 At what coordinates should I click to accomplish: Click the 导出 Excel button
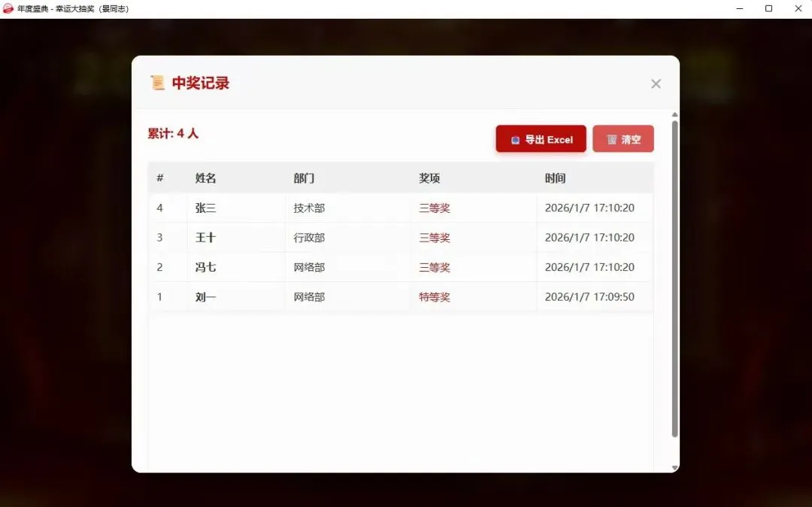[541, 139]
